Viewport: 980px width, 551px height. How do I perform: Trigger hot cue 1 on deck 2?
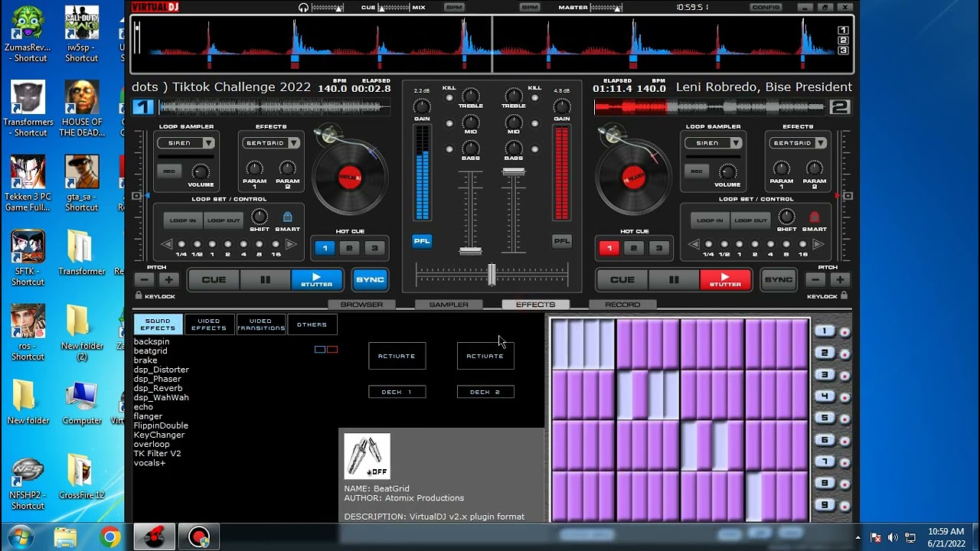[609, 248]
